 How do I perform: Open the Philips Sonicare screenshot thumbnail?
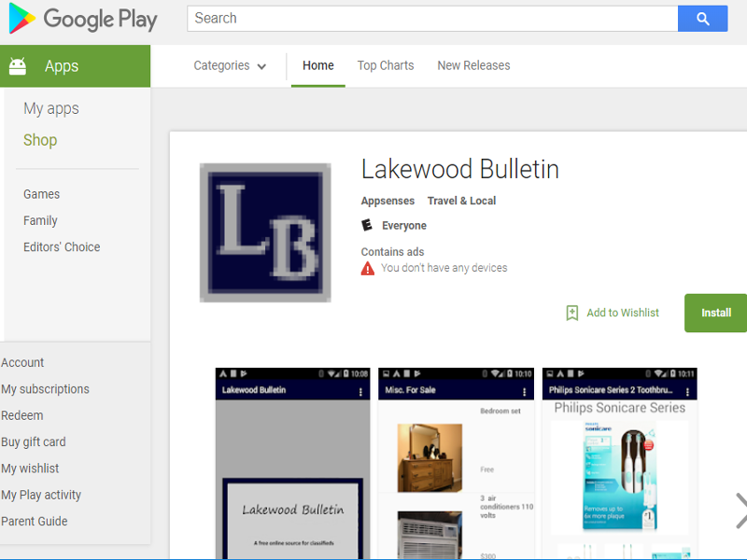point(620,464)
